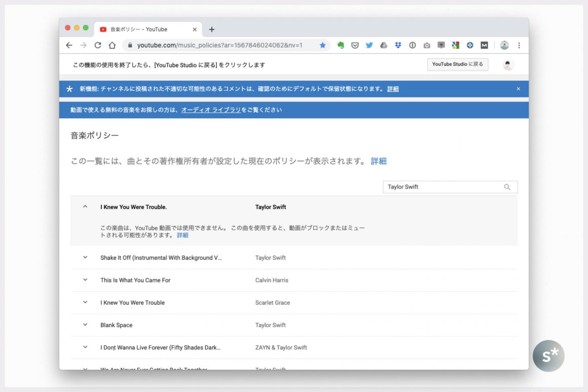This screenshot has width=588, height=392.
Task: Click the Evernote extension icon
Action: (341, 45)
